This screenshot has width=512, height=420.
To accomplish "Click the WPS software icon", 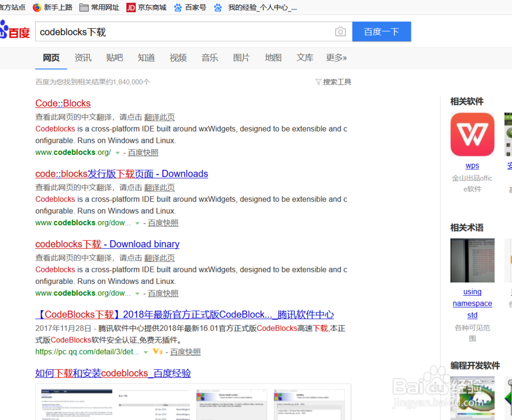I will click(472, 135).
